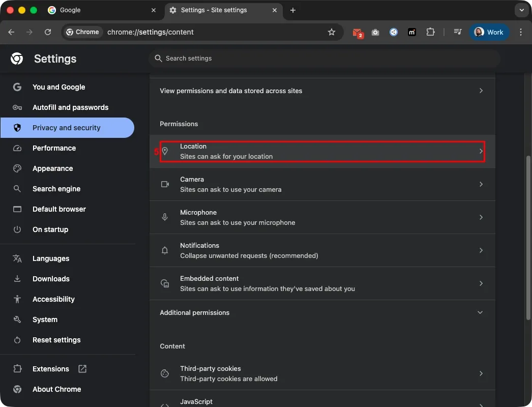Image resolution: width=532 pixels, height=407 pixels.
Task: Go back with the browser back arrow
Action: 11,32
